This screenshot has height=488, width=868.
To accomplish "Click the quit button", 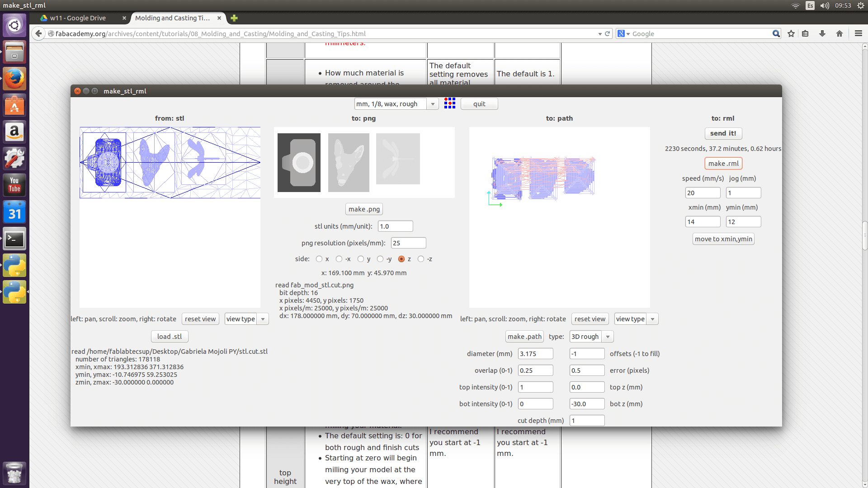I will 479,104.
